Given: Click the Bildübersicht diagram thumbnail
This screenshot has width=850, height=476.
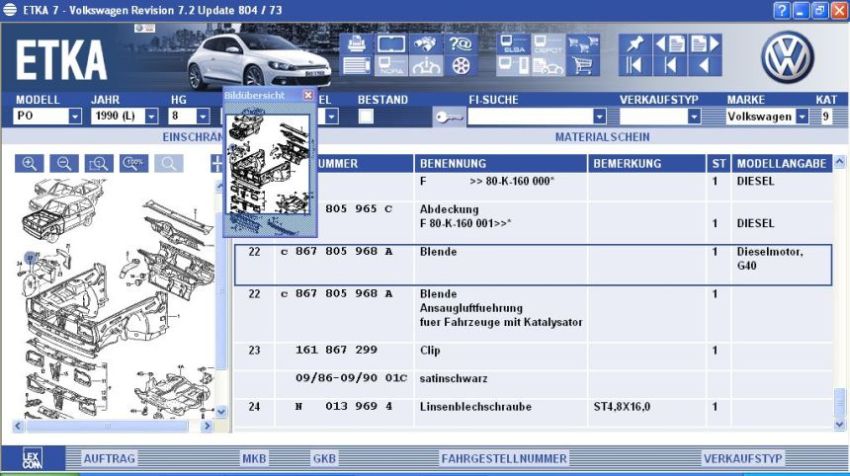Looking at the screenshot, I should [268, 164].
